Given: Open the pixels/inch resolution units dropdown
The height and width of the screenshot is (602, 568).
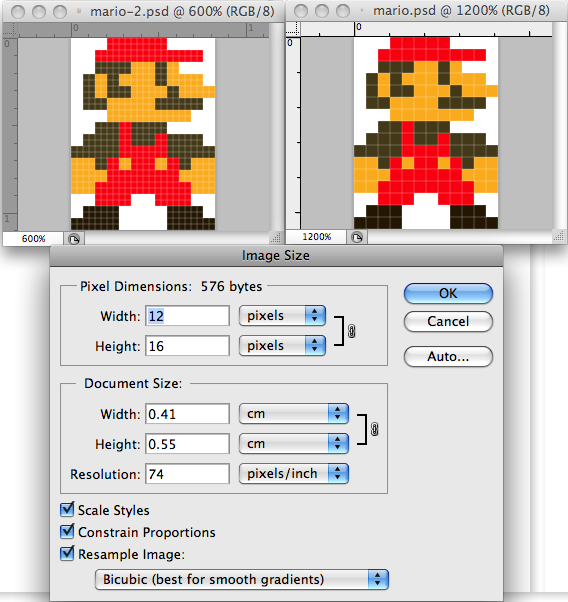Looking at the screenshot, I should click(x=294, y=473).
